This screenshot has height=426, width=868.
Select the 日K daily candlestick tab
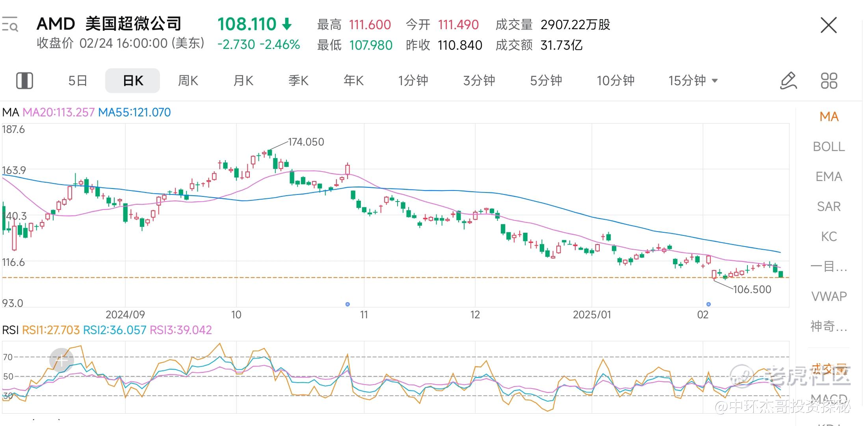point(133,81)
